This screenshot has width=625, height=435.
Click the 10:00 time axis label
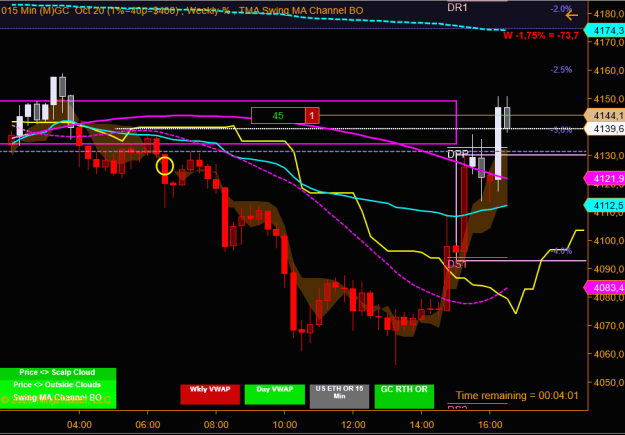[285, 423]
